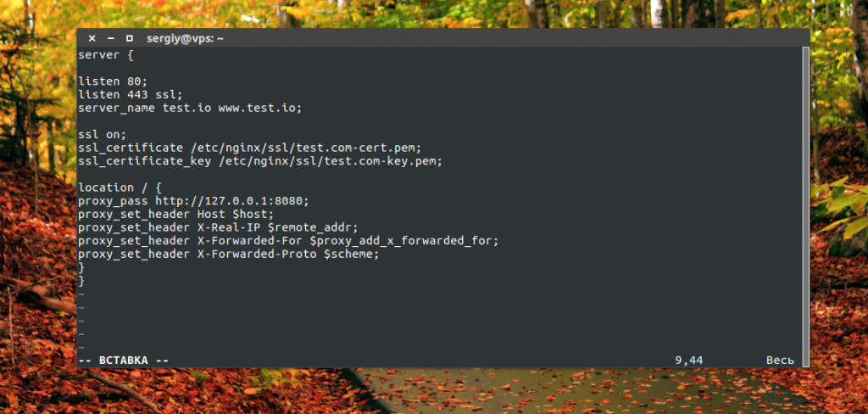Maximize the terminal window
This screenshot has height=414, width=868.
(x=129, y=38)
